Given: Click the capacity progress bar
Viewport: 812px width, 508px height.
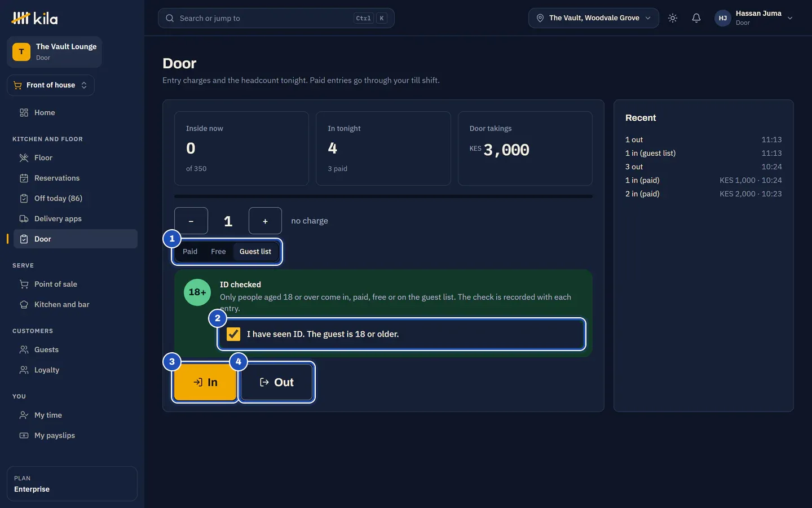Looking at the screenshot, I should [x=383, y=196].
